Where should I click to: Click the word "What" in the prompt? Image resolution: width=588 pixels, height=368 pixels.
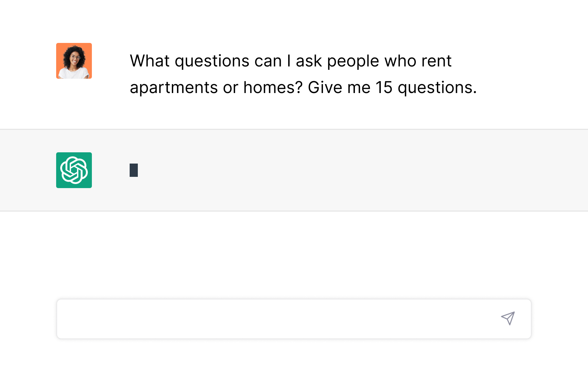coord(150,61)
